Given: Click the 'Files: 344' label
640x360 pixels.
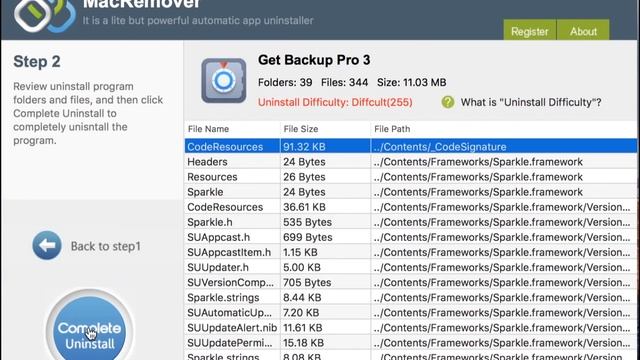Looking at the screenshot, I should [x=344, y=82].
